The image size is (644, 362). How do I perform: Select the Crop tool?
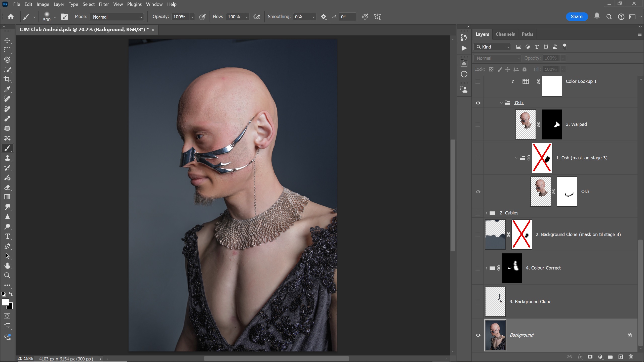point(7,79)
